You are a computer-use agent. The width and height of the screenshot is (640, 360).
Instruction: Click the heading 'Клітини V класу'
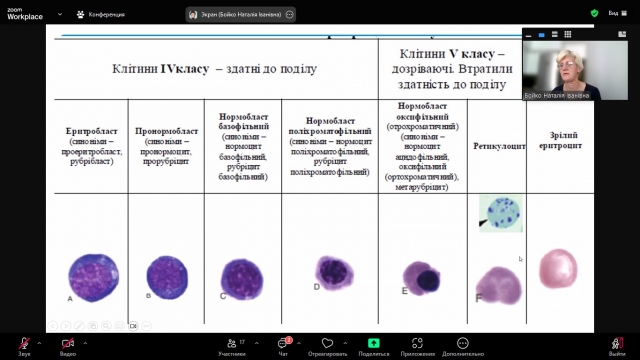click(452, 54)
